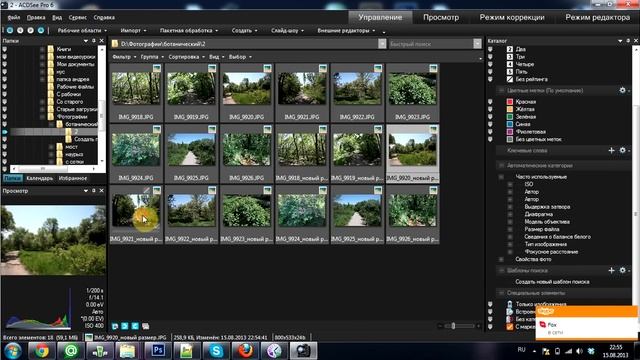Add new search template with plus icon
This screenshot has height=360, width=640.
pos(611,270)
